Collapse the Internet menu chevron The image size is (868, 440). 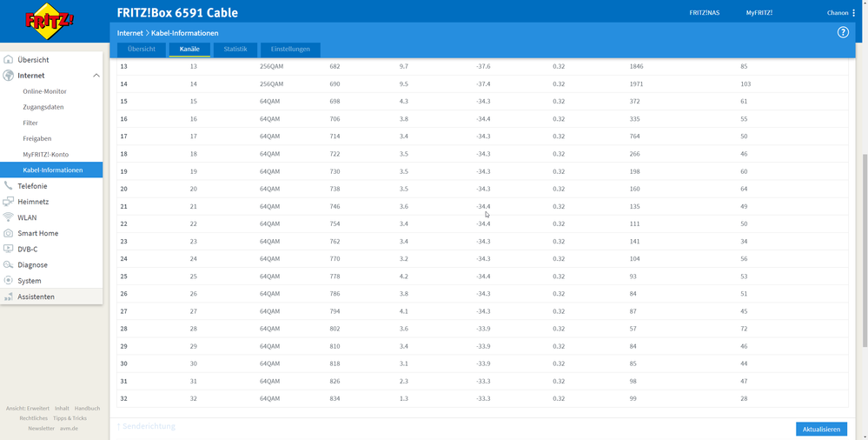96,76
